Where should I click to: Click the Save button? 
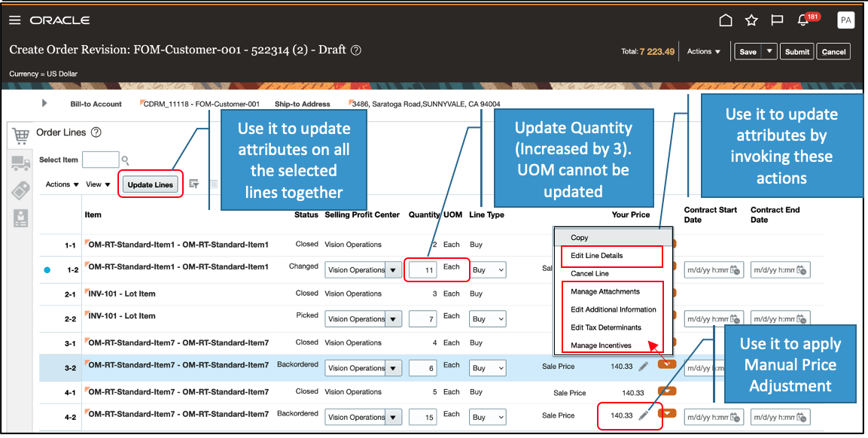748,51
